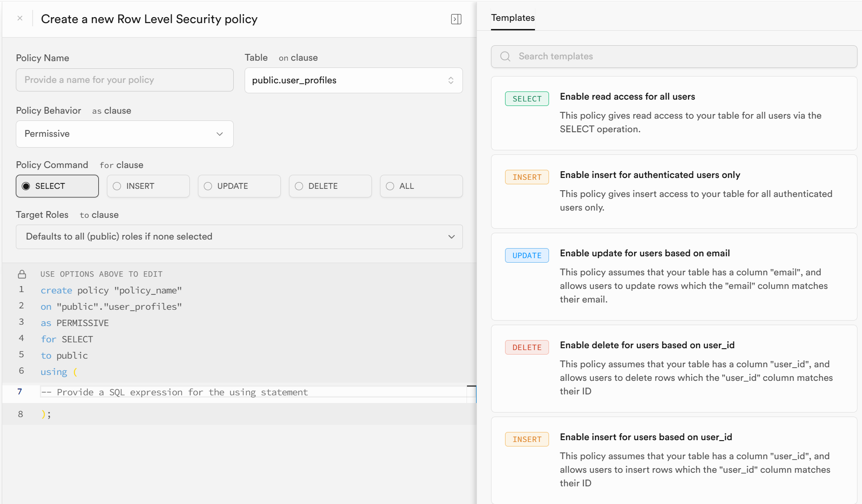Click the SELECT template badge

[x=527, y=99]
